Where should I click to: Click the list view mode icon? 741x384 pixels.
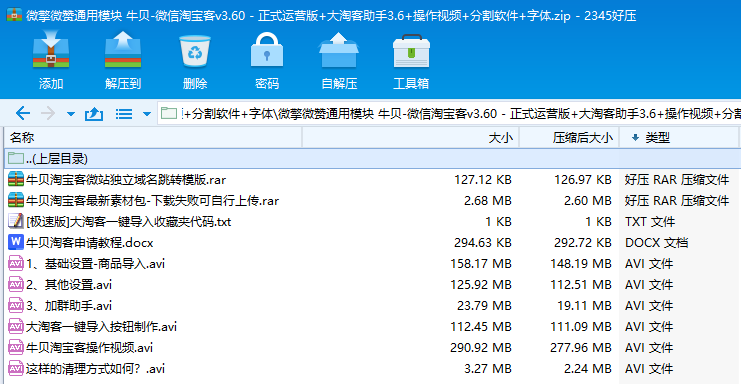click(x=124, y=114)
